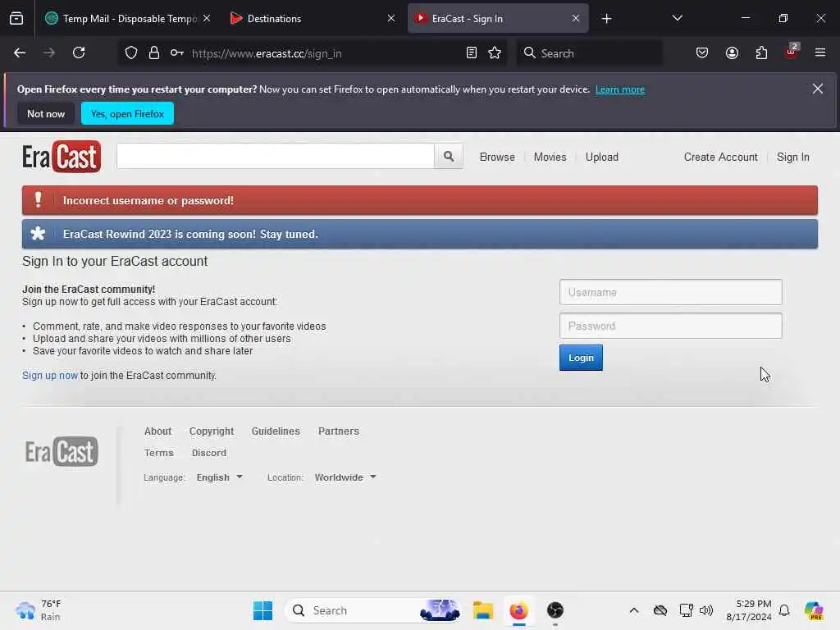Viewport: 840px width, 630px height.
Task: Click the Firefox taskbar icon
Action: (518, 610)
